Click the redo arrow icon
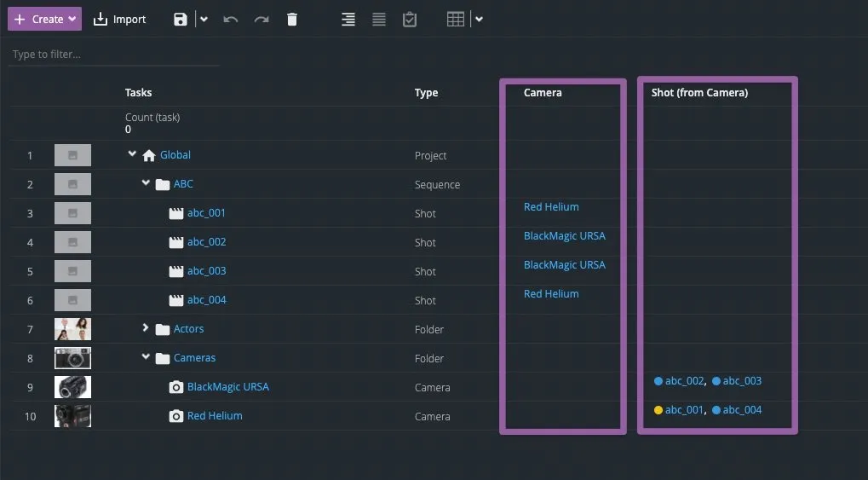 click(262, 19)
